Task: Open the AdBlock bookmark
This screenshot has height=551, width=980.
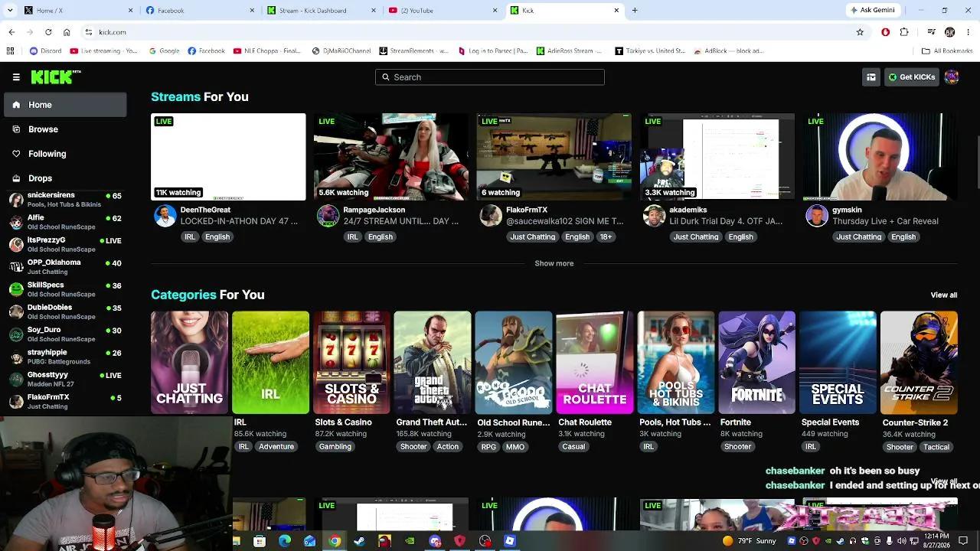Action: [x=729, y=51]
